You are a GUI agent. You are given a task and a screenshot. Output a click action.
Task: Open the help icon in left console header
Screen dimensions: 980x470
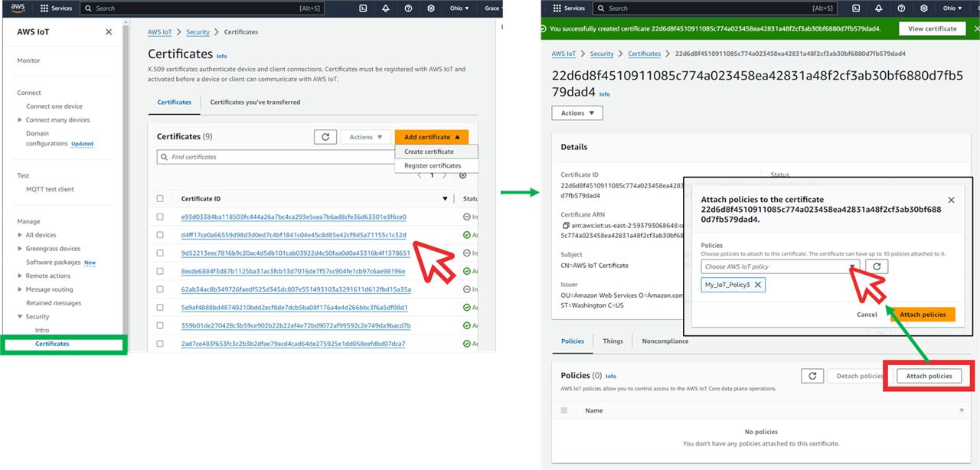click(408, 8)
